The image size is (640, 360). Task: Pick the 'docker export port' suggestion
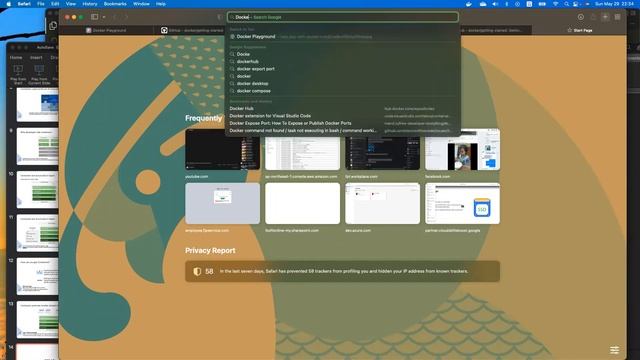tap(343, 69)
